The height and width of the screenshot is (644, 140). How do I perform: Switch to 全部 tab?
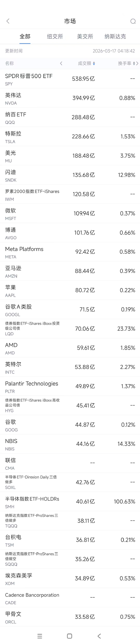pyautogui.click(x=25, y=36)
